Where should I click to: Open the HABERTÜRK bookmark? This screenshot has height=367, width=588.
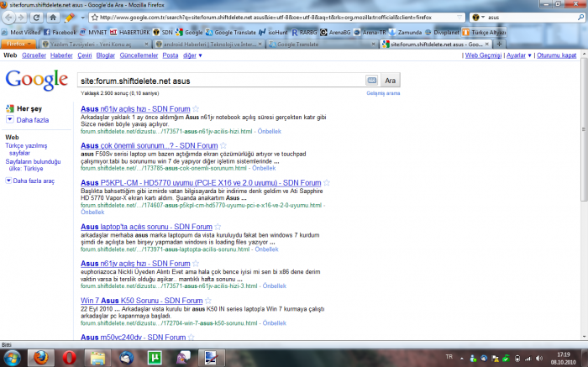click(x=129, y=32)
